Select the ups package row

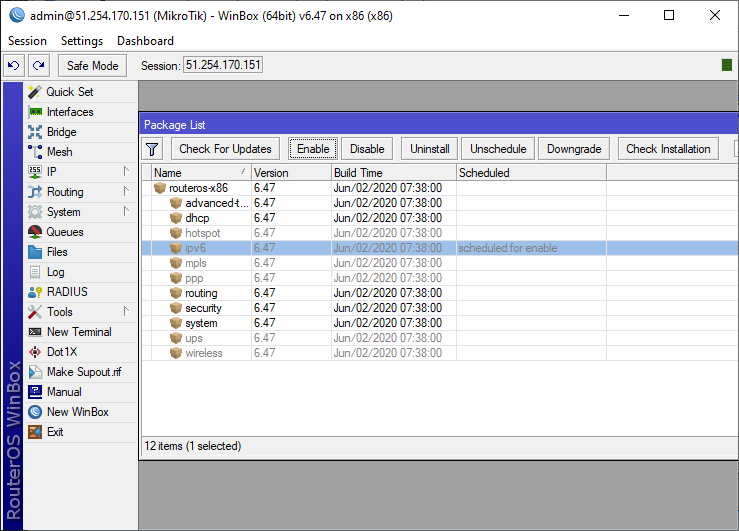click(440, 338)
